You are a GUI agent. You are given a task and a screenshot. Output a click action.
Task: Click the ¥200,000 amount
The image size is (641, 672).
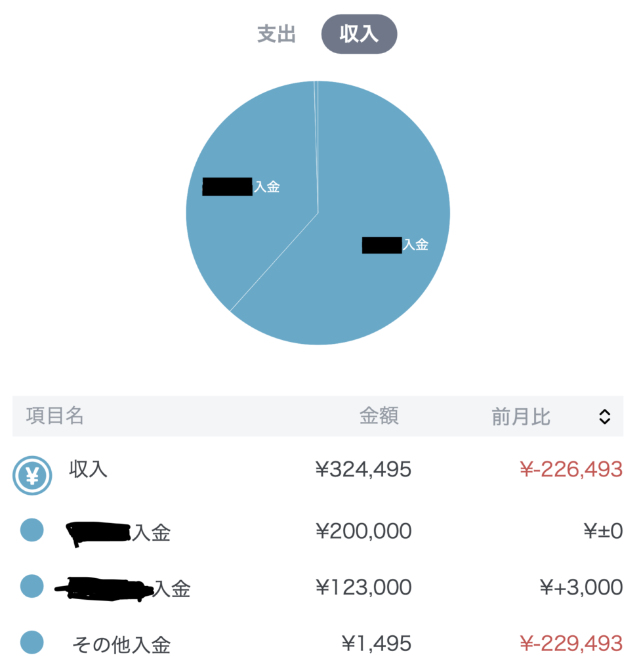(363, 531)
